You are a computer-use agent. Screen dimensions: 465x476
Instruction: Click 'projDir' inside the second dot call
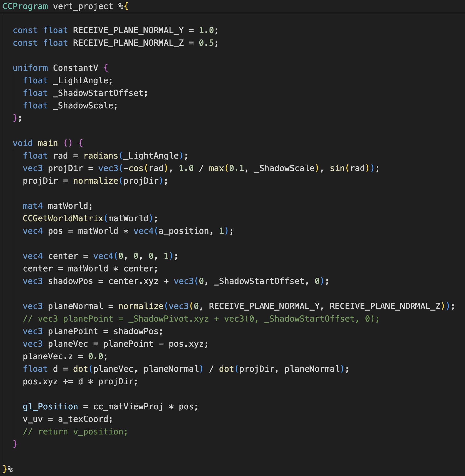(x=257, y=369)
